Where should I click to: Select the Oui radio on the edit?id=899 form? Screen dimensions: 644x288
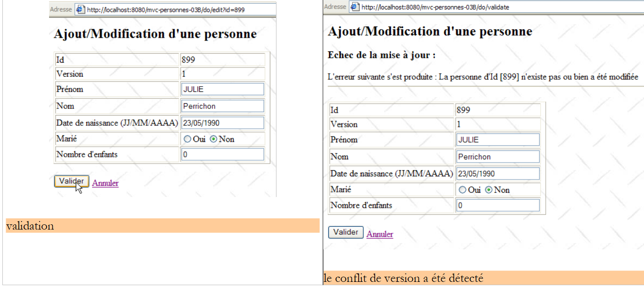pyautogui.click(x=187, y=139)
